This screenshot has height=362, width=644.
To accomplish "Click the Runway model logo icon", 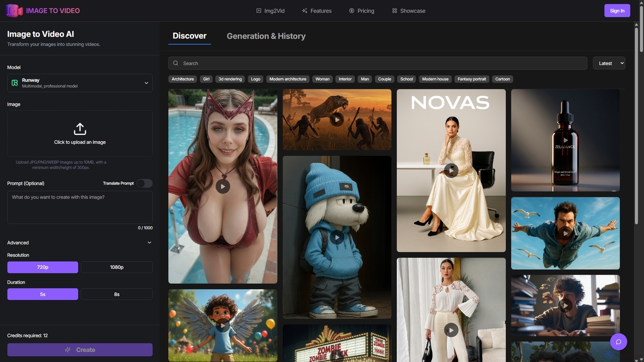I will point(15,83).
